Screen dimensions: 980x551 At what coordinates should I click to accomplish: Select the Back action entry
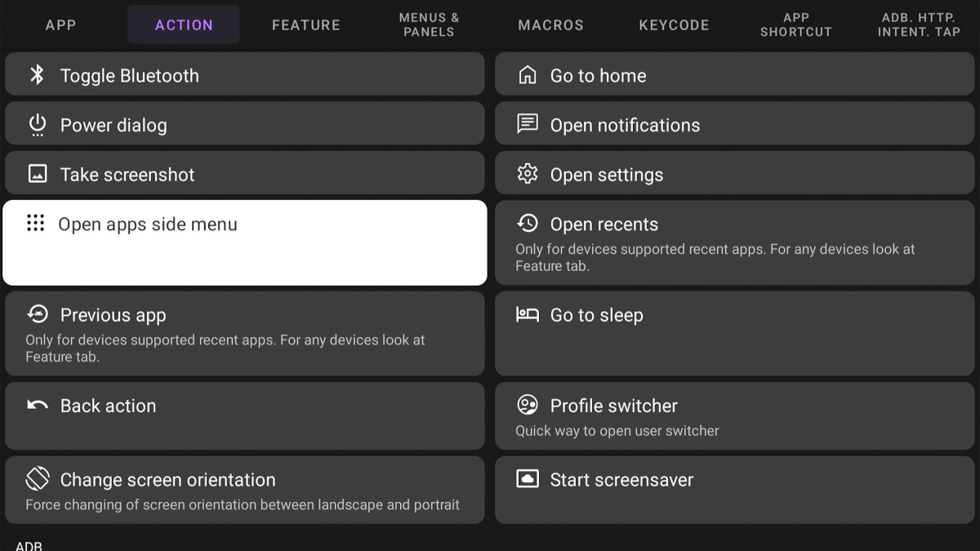(x=245, y=415)
